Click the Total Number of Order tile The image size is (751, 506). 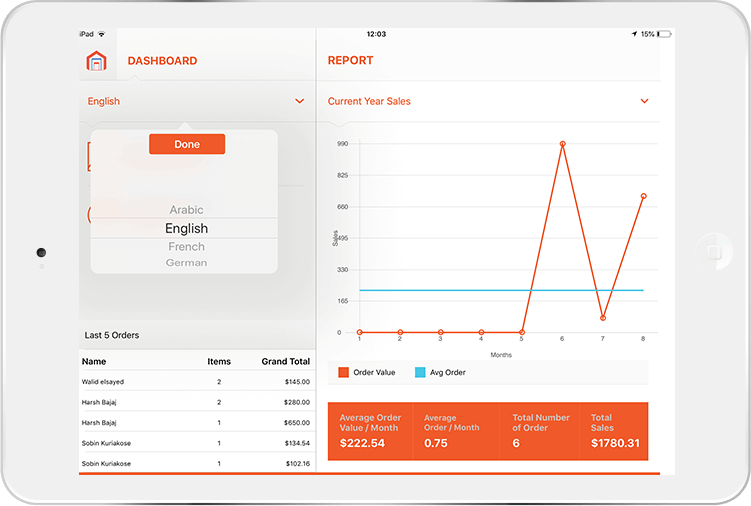click(539, 431)
